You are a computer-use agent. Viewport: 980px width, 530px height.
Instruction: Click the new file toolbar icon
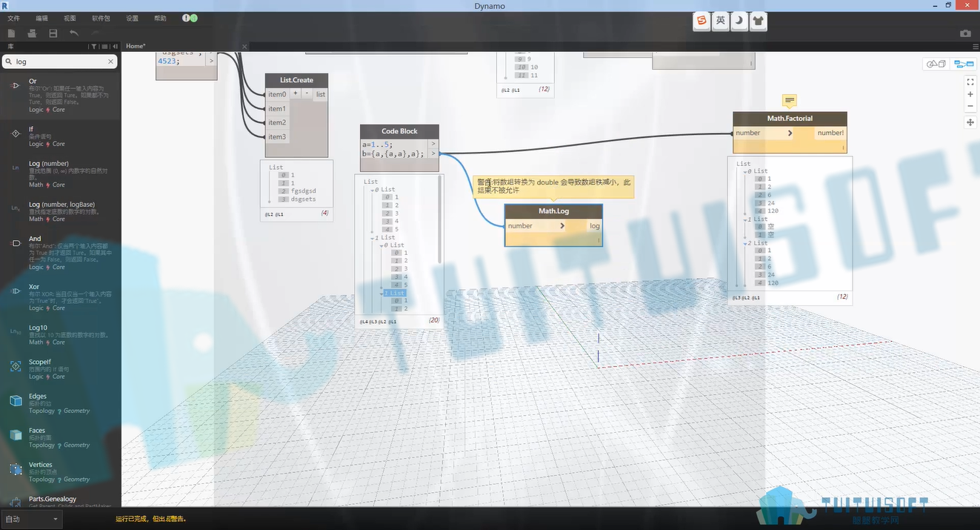point(11,33)
